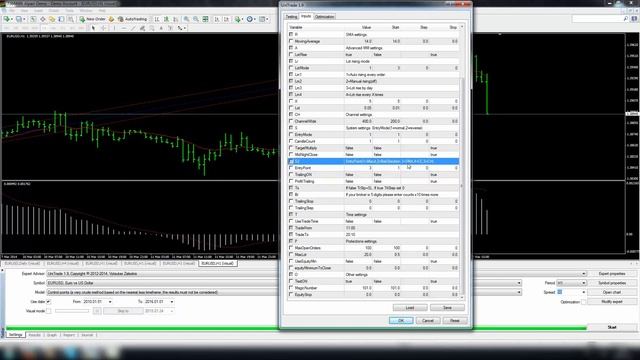Open the Periods clock icon

(x=249, y=19)
